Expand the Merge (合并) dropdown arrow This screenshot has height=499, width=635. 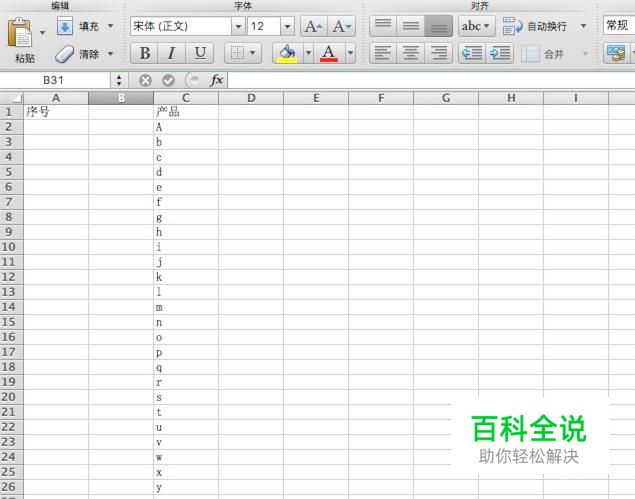click(585, 53)
